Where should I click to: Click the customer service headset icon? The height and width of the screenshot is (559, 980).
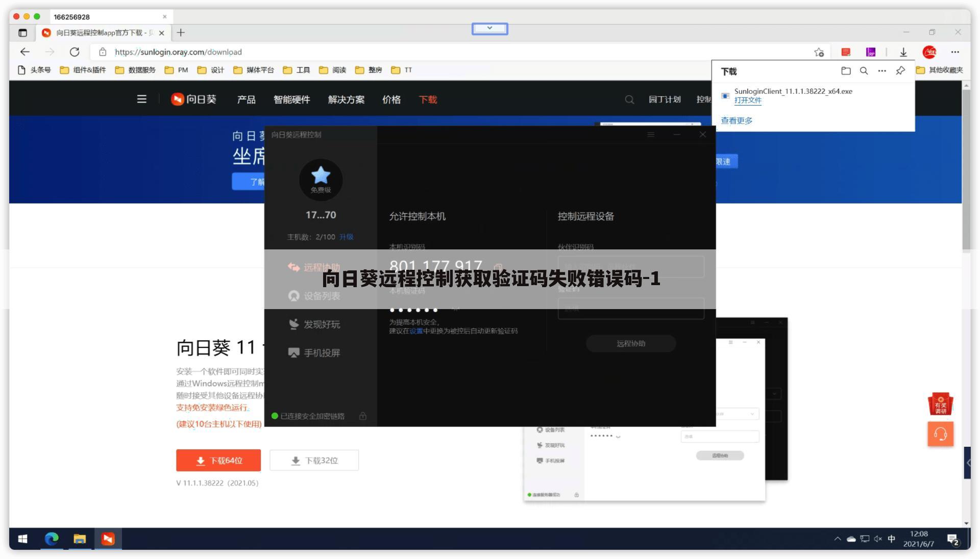coord(940,434)
